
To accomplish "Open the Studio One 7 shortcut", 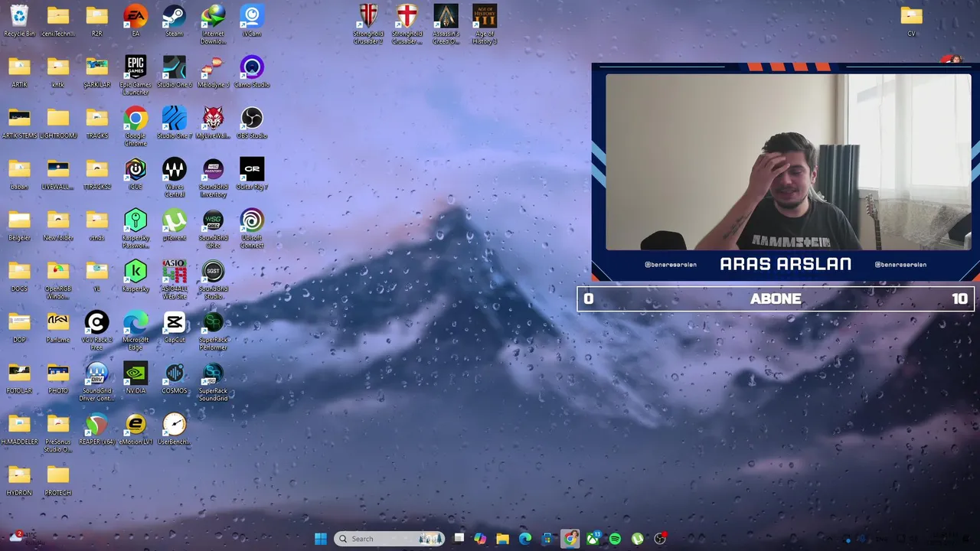I will click(174, 123).
